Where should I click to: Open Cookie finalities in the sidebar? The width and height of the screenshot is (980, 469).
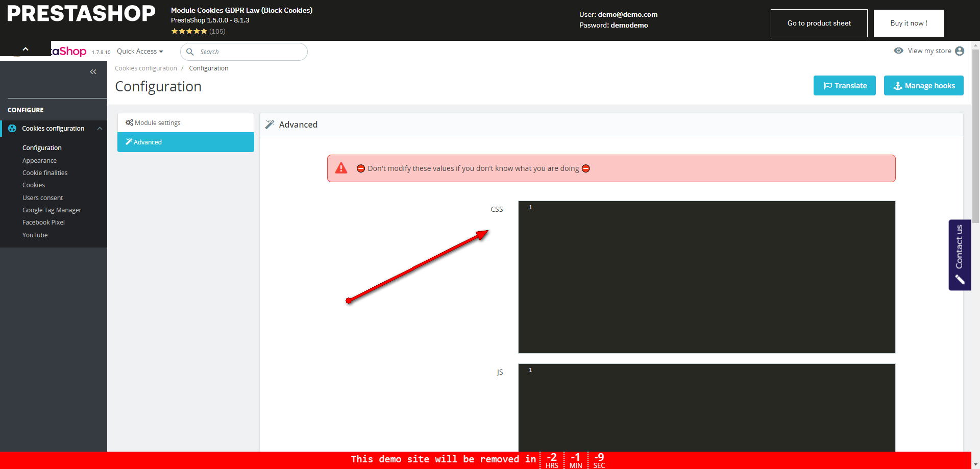(x=45, y=173)
